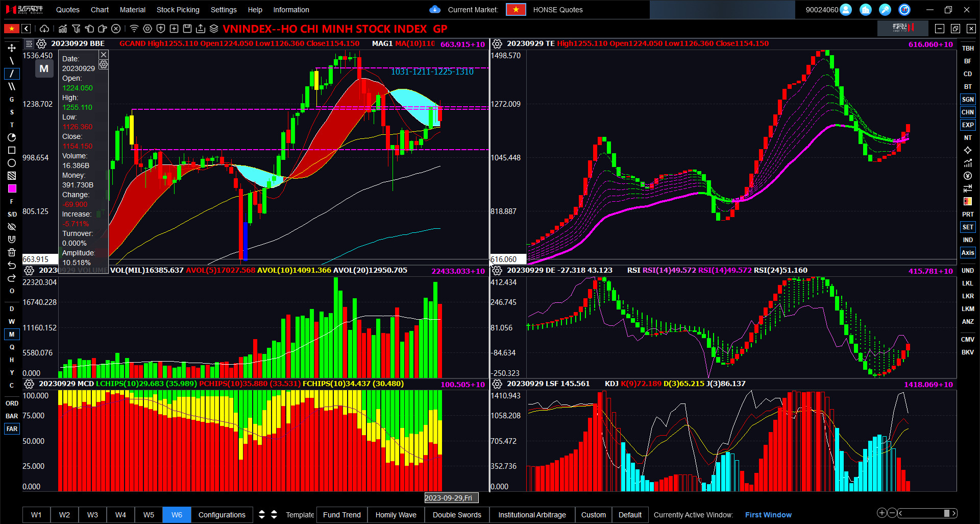Select the parallel lines drawing tool
This screenshot has height=524, width=980.
pos(12,86)
